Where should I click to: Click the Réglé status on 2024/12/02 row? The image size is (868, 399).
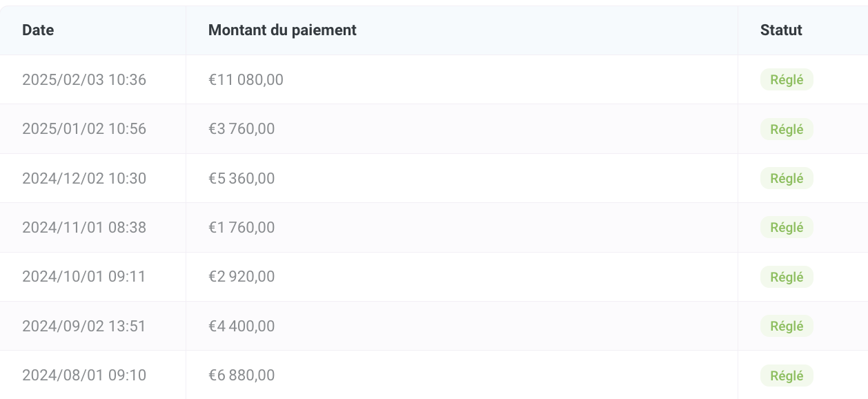[x=787, y=179]
